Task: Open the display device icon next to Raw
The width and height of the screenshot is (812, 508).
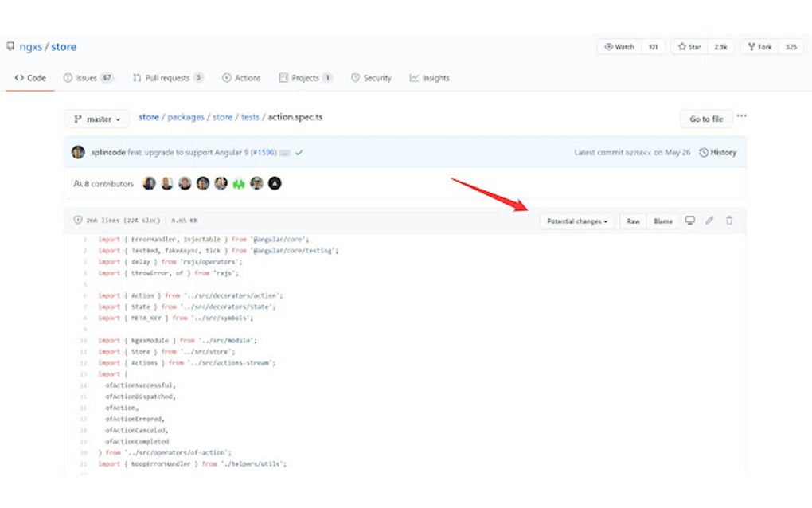Action: pos(689,221)
